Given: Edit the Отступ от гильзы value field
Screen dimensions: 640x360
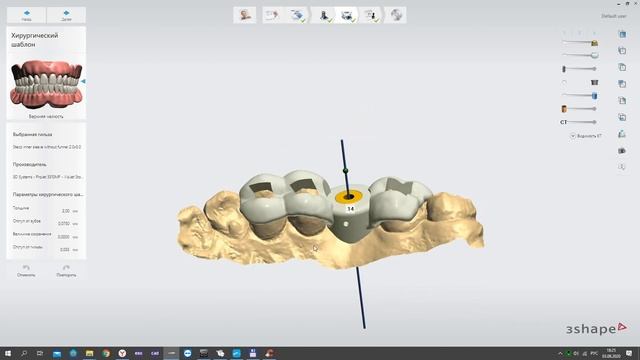Looking at the screenshot, I should pyautogui.click(x=64, y=249).
